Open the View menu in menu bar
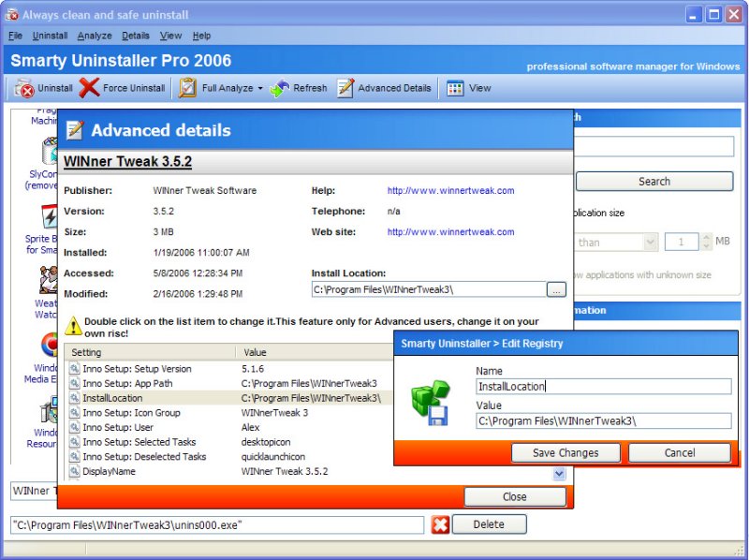 coord(170,36)
